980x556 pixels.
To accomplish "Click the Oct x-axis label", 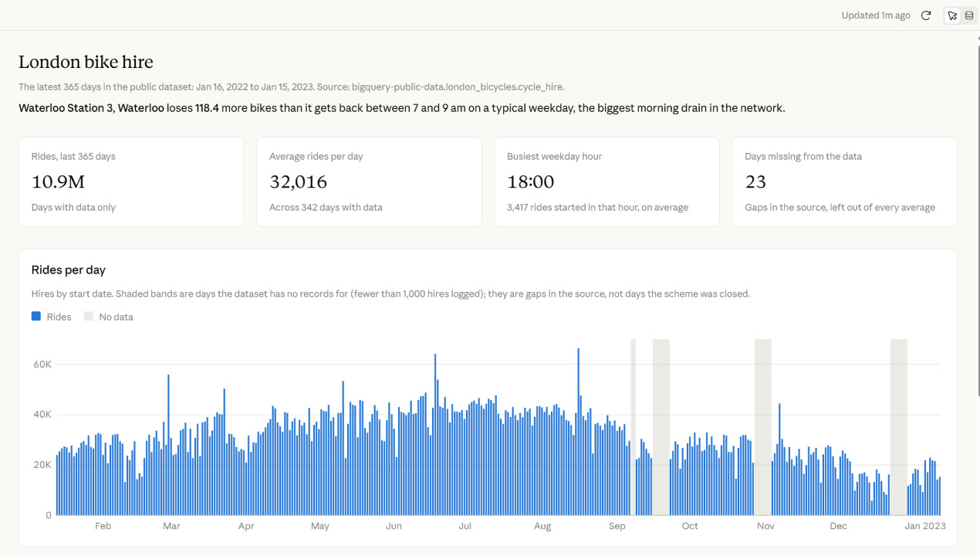I will tap(690, 526).
